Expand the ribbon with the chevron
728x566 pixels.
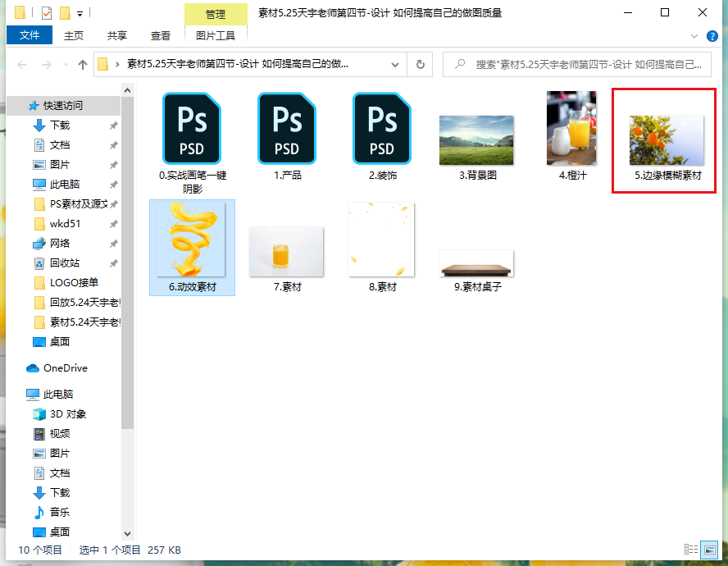694,36
